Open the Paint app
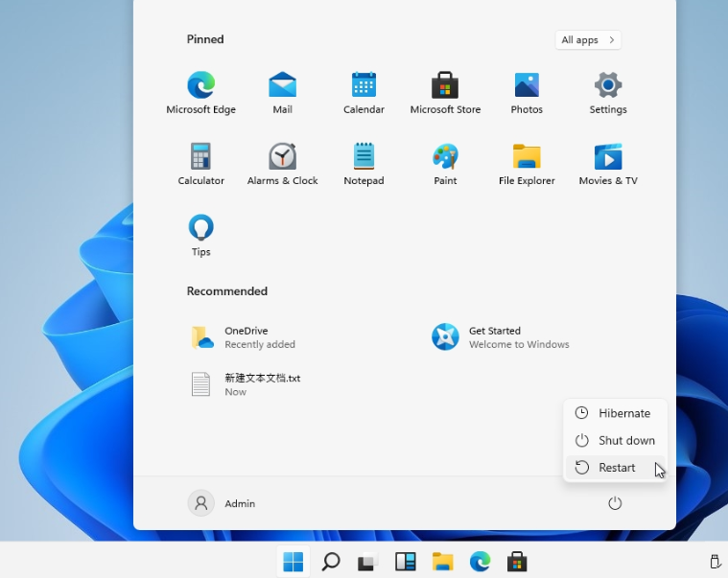Screen dimensions: 728x578 [445, 156]
